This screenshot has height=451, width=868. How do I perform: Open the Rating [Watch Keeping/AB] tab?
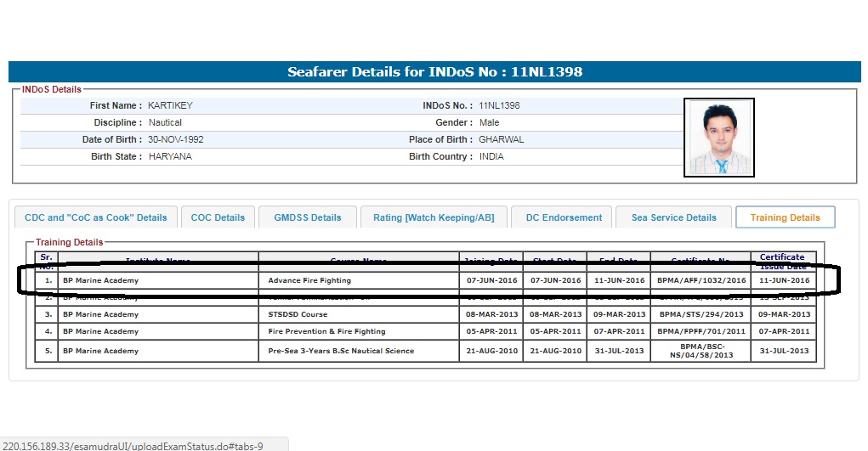click(434, 217)
